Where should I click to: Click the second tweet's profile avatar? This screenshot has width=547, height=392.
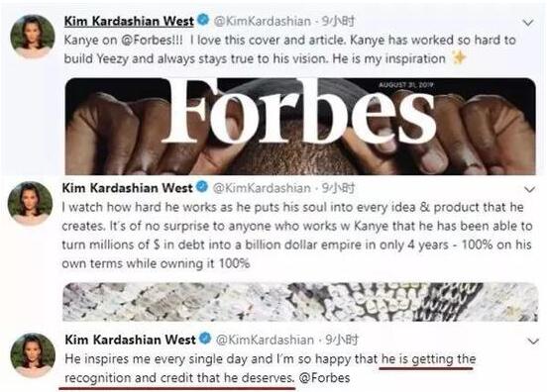pos(31,203)
